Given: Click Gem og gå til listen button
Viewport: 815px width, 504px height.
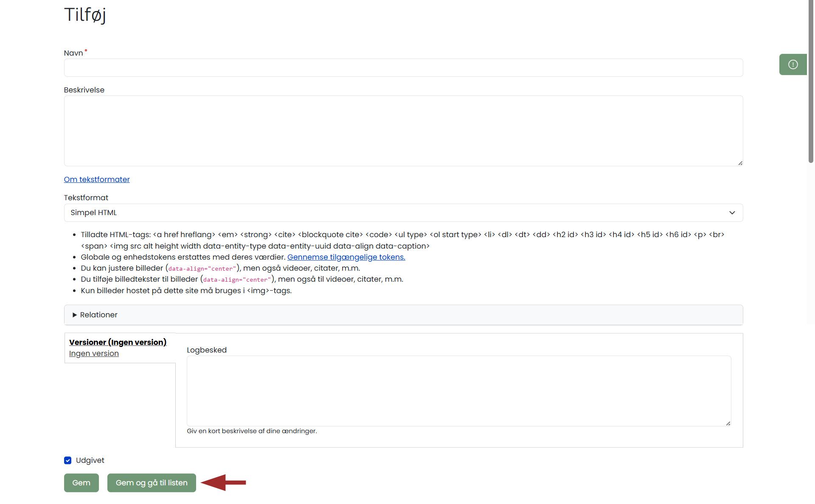Looking at the screenshot, I should point(152,483).
